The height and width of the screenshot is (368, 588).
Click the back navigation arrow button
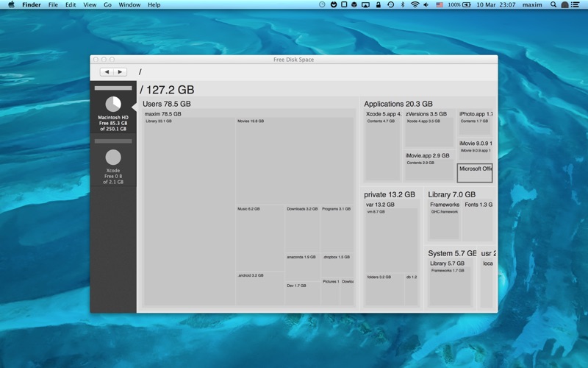coord(107,71)
